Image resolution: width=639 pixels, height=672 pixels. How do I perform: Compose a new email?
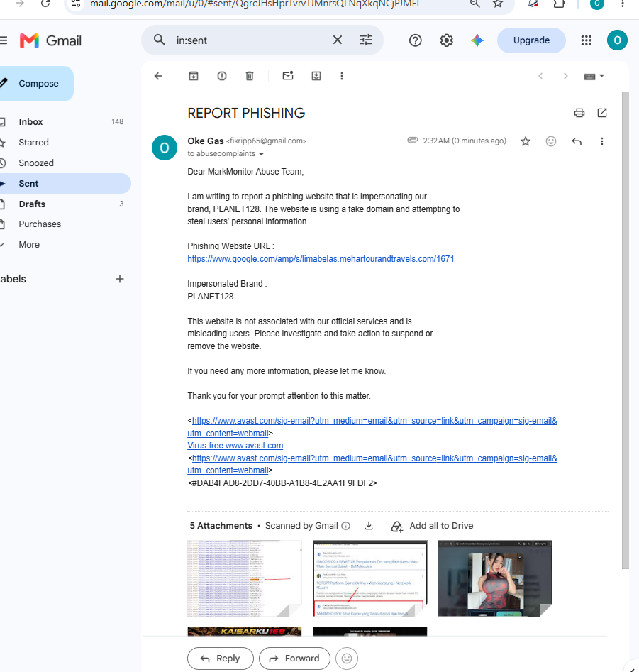[36, 84]
